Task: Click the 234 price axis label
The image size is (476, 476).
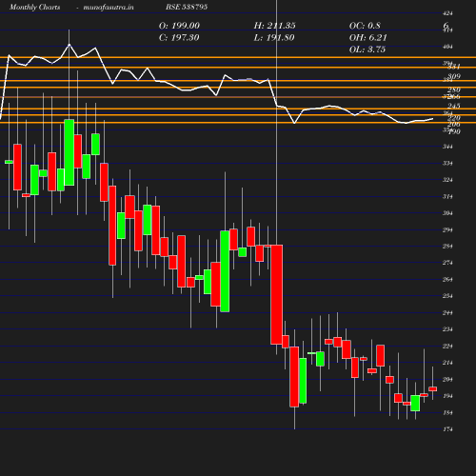Action: click(447, 329)
